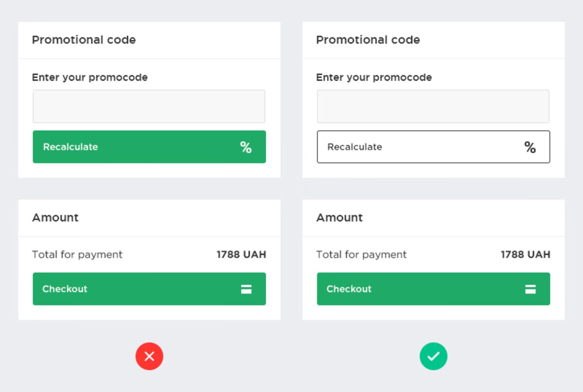This screenshot has height=392, width=583.
Task: Focus promocode field above green Recalculate button
Action: (x=149, y=106)
